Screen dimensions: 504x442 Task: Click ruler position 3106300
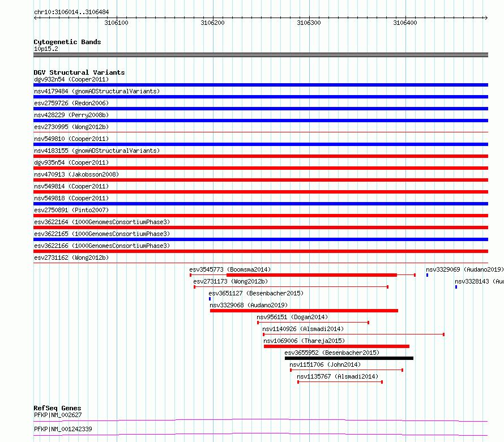(309, 23)
